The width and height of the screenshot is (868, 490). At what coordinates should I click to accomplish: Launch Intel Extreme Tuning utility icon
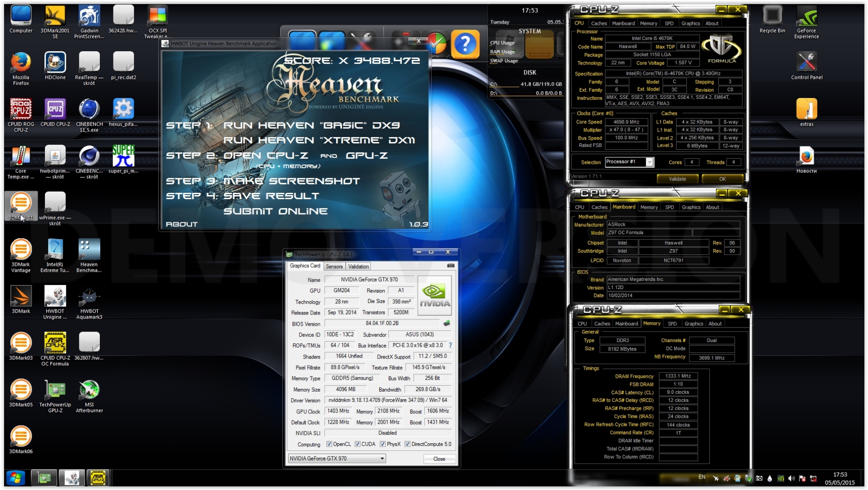coord(55,255)
